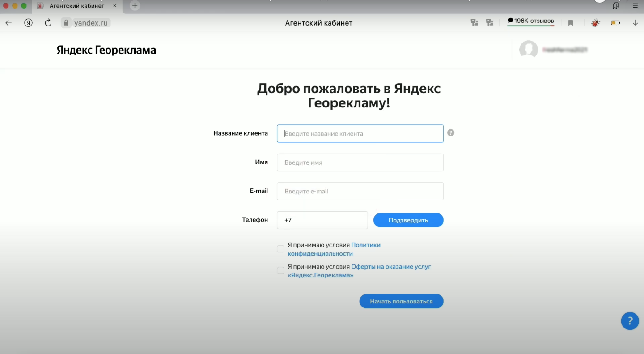Check the Политики конфиденциальности checkbox

tap(280, 249)
